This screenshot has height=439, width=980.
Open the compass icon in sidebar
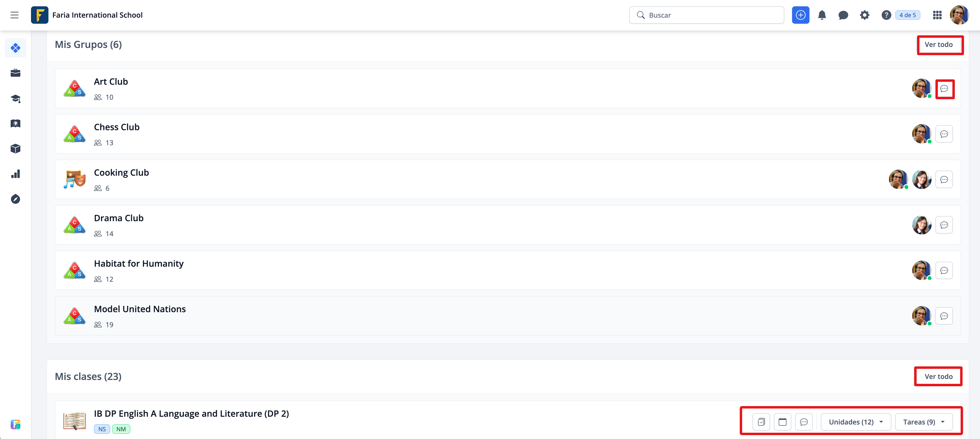(x=16, y=199)
